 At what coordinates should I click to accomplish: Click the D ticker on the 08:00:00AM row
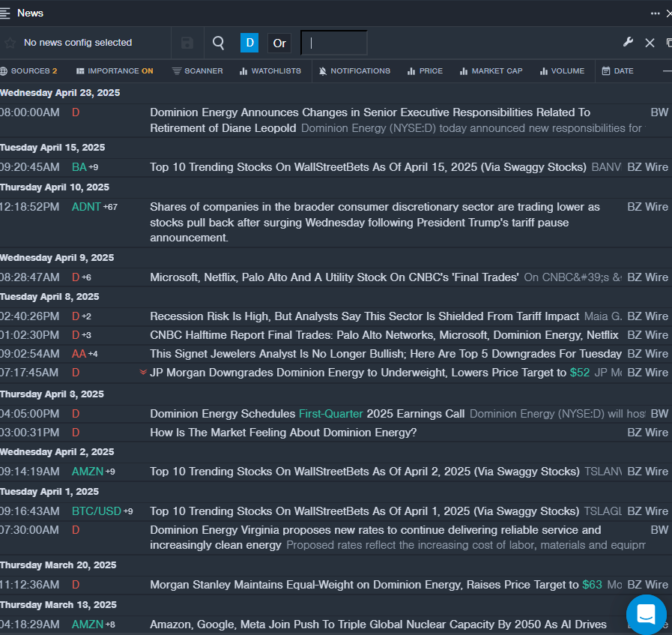point(76,112)
